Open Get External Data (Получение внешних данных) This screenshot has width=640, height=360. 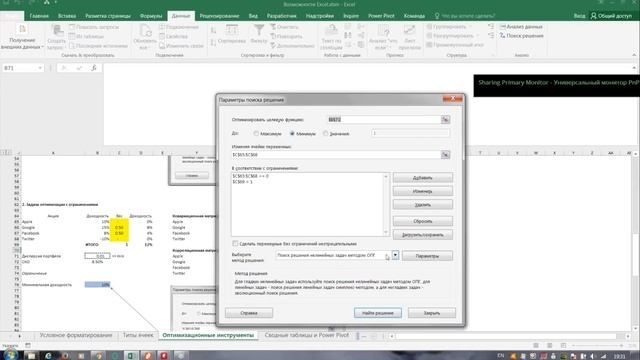point(22,37)
